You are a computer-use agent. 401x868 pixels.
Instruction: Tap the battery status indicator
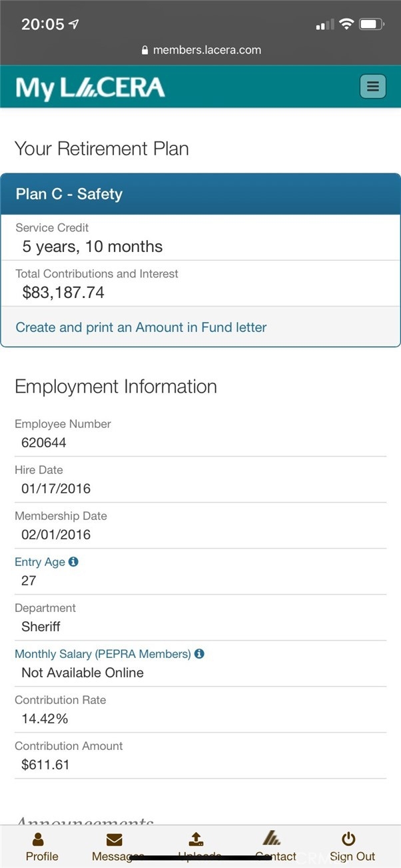371,24
